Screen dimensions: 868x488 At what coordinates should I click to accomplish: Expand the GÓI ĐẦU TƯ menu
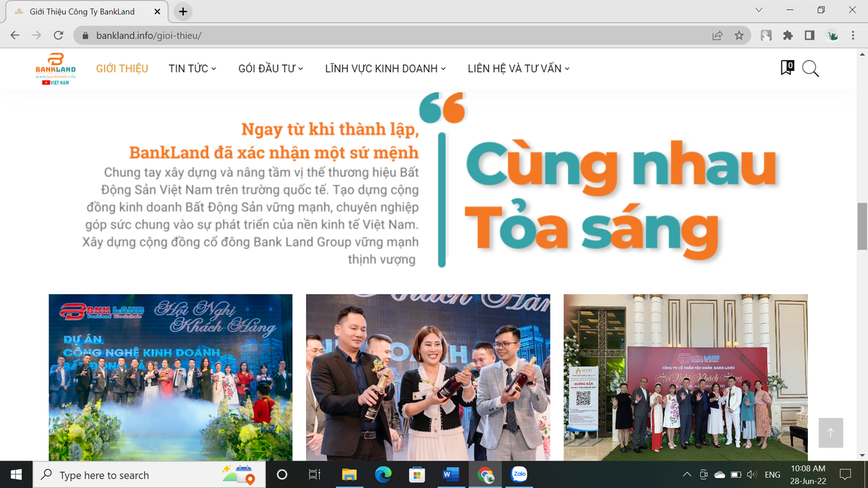click(271, 69)
